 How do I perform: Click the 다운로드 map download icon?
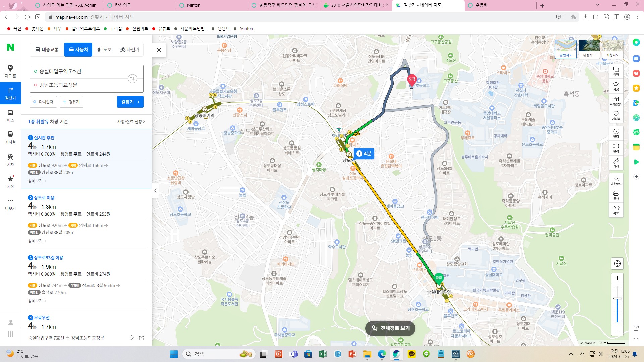616,180
